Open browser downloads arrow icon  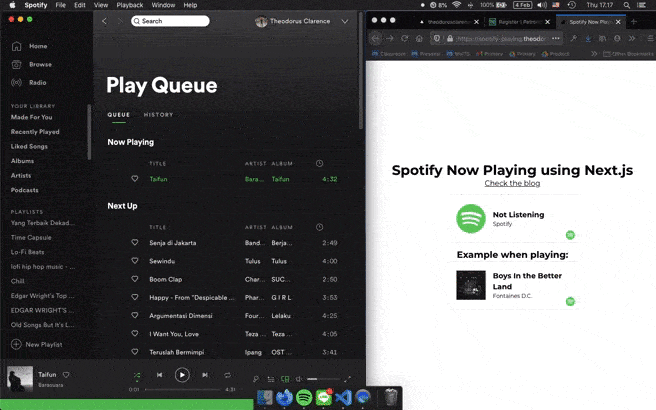click(588, 38)
